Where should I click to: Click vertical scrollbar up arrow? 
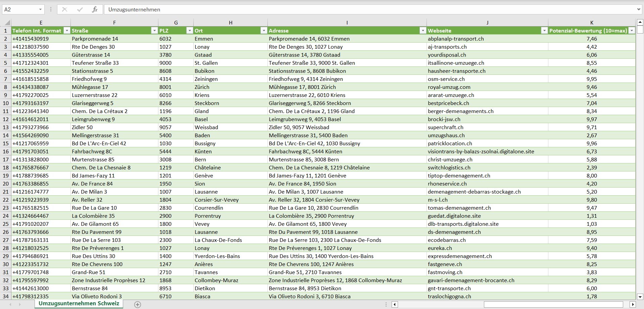click(x=640, y=22)
